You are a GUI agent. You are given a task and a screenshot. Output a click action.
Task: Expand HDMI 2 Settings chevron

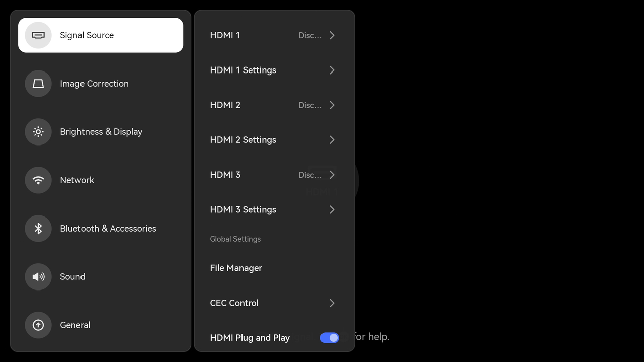(332, 140)
